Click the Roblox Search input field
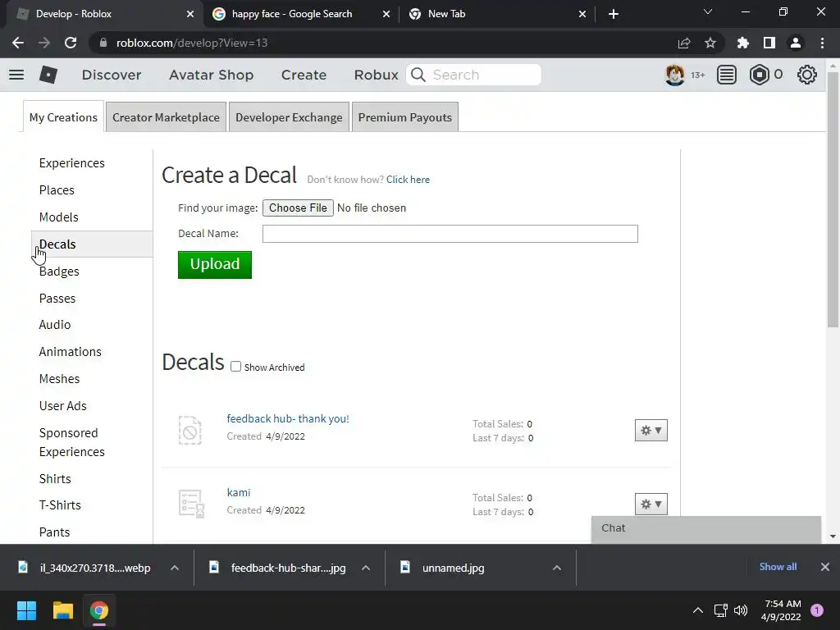 (473, 75)
